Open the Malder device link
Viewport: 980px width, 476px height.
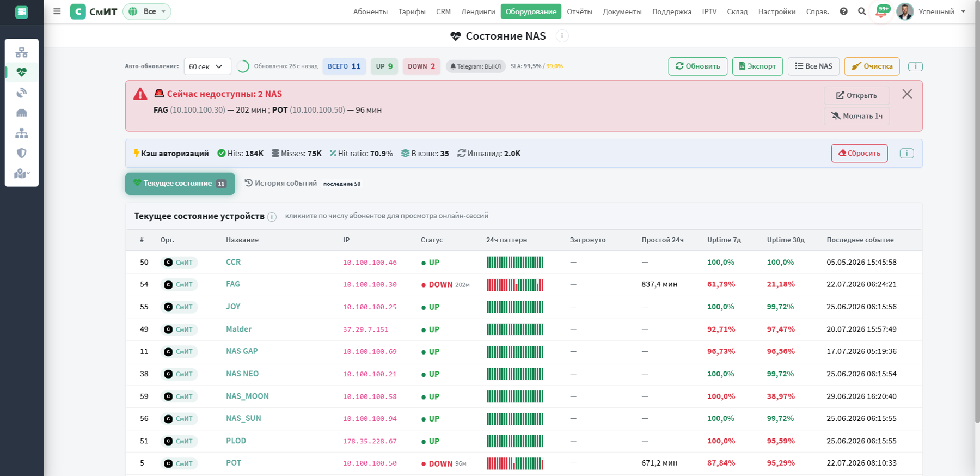tap(238, 329)
